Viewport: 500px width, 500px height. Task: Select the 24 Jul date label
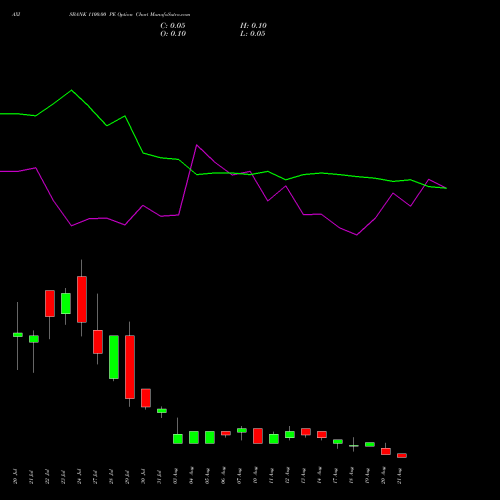coord(79,477)
